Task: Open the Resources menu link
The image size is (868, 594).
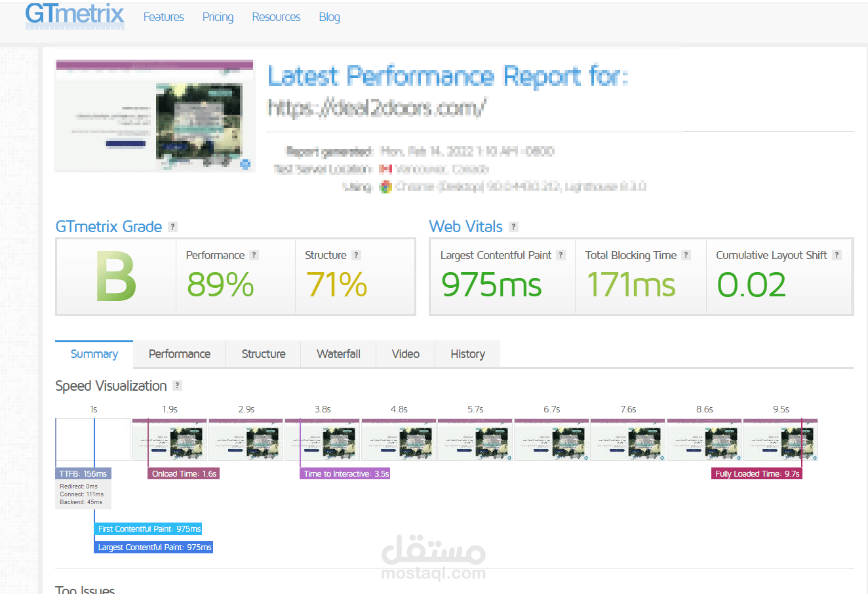Action: pyautogui.click(x=276, y=17)
